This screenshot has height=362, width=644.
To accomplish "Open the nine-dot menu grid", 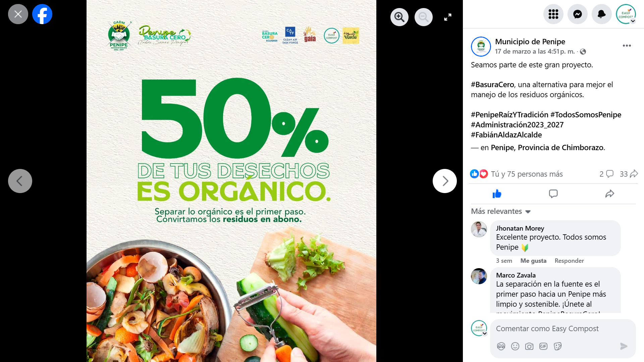I will 553,14.
